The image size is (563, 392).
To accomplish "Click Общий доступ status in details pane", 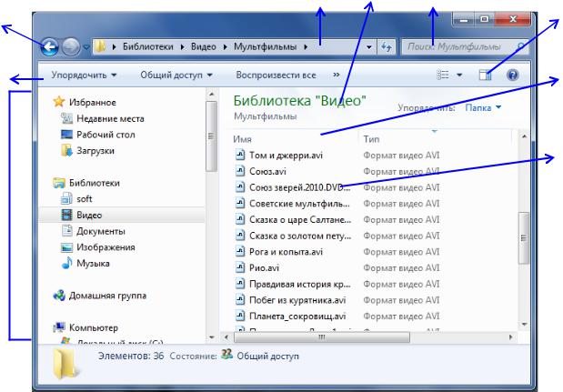I will click(x=267, y=357).
